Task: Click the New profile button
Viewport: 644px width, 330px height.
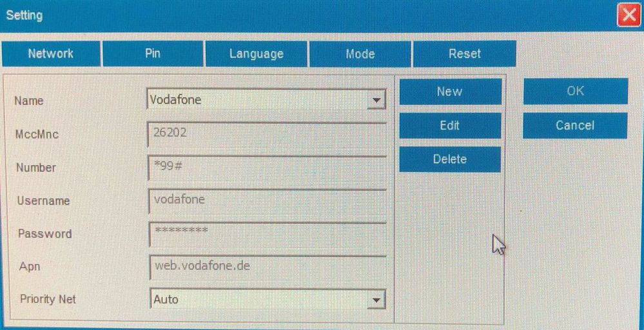Action: tap(450, 92)
